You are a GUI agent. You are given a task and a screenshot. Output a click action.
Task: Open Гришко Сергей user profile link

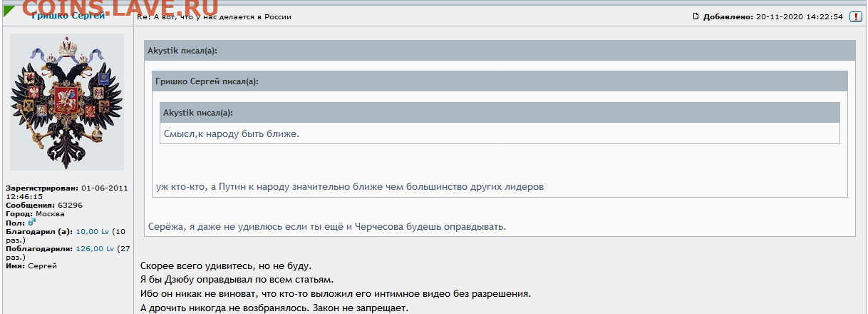pyautogui.click(x=68, y=16)
